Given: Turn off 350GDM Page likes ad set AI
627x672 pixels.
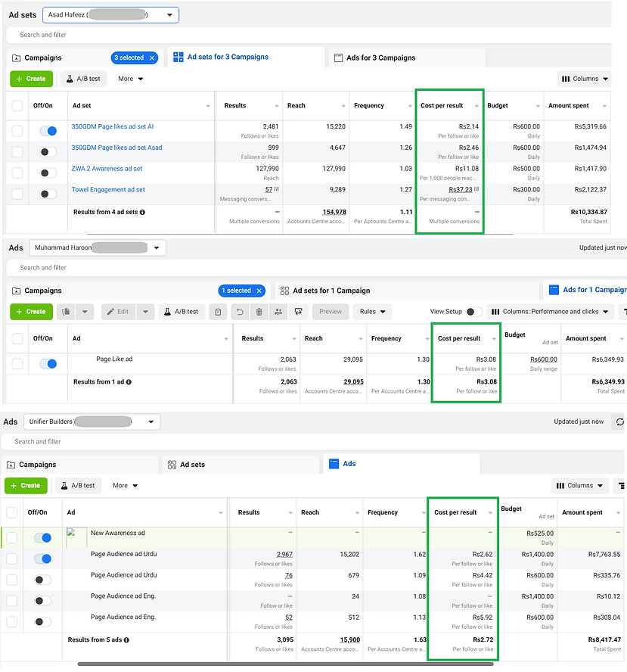Looking at the screenshot, I should (48, 131).
